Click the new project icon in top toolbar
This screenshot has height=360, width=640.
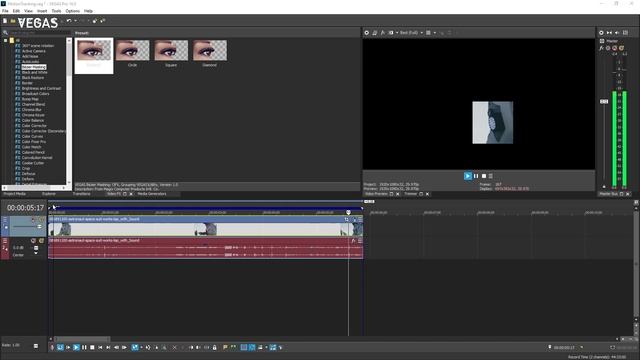(x=5, y=21)
